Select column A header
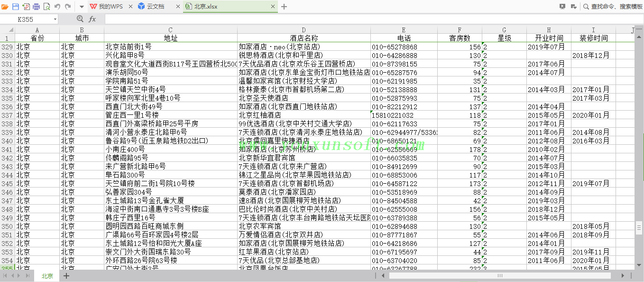This screenshot has width=644, height=282. coord(37,30)
